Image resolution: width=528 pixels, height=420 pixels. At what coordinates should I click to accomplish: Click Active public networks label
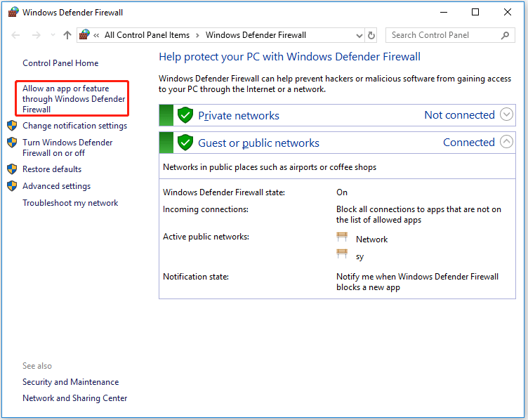pos(206,237)
